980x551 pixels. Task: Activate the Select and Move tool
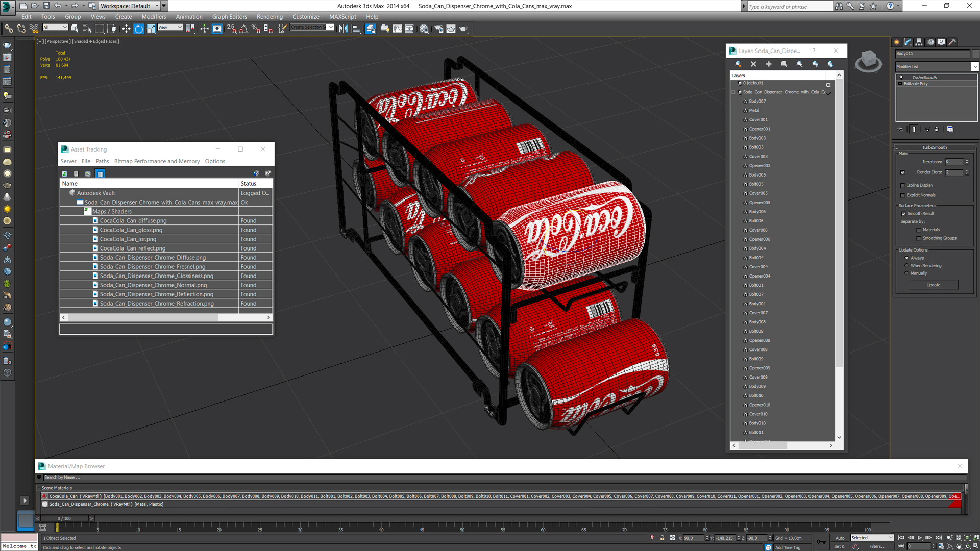[126, 29]
